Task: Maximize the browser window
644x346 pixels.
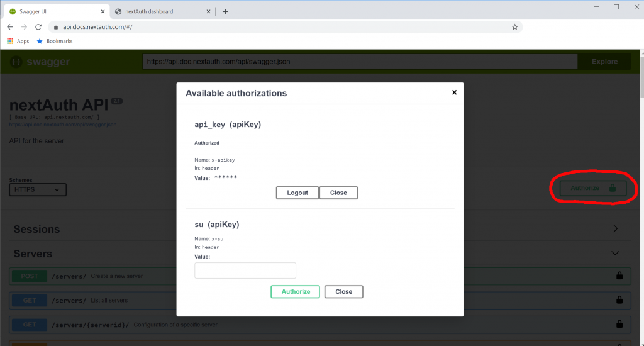Action: tap(616, 6)
